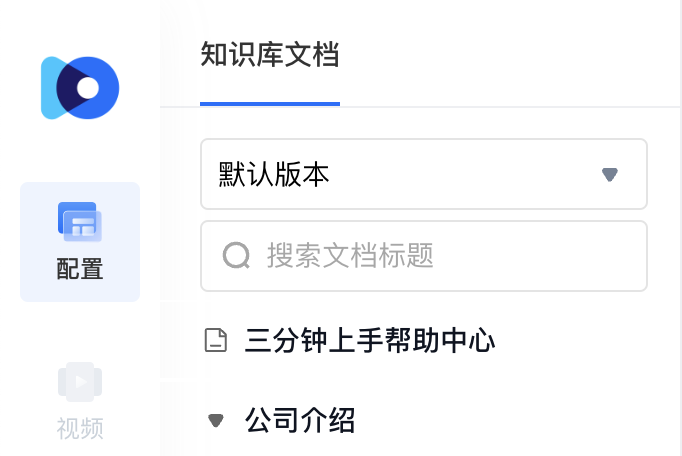Click the blue app logo in sidebar
The height and width of the screenshot is (456, 682).
[x=80, y=87]
